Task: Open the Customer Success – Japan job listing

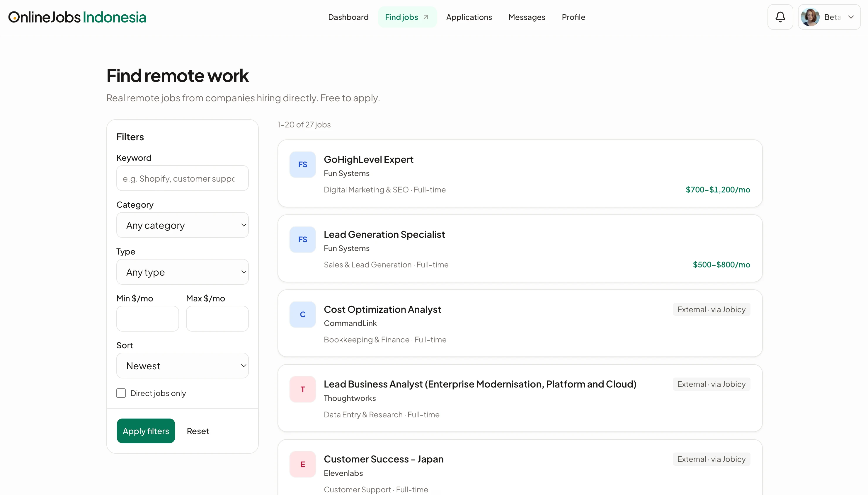Action: click(x=384, y=459)
